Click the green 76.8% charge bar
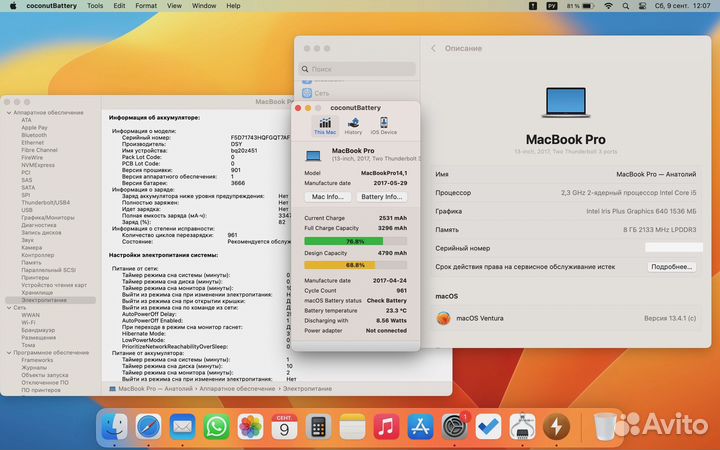Viewport: 720px width, 450px height. click(x=355, y=241)
